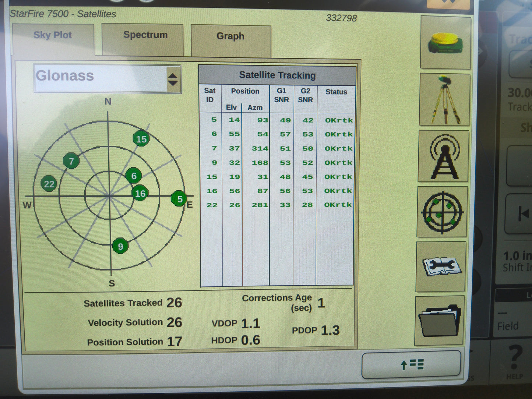Click the G1 SNR column header
This screenshot has width=532, height=399.
[x=282, y=95]
